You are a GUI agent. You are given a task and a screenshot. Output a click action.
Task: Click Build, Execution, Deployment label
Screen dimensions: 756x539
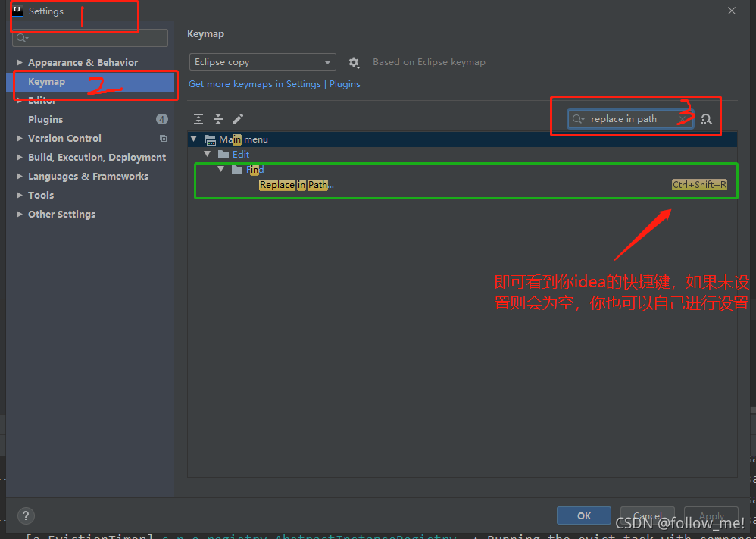(97, 158)
